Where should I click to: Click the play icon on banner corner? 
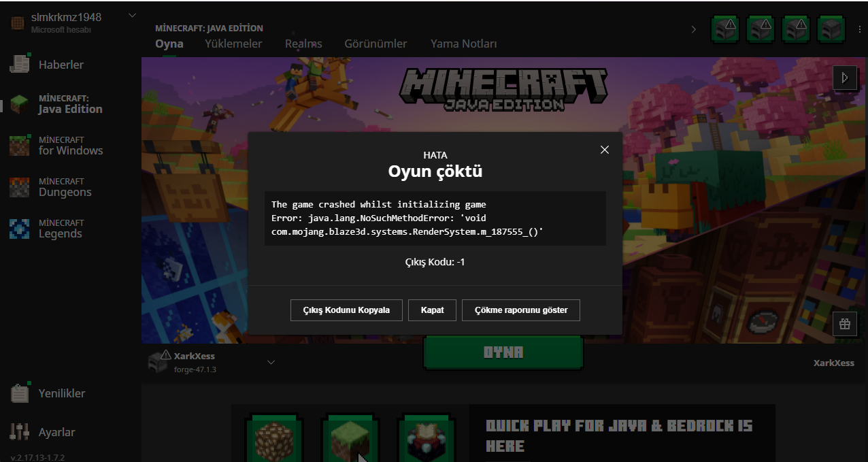point(844,78)
